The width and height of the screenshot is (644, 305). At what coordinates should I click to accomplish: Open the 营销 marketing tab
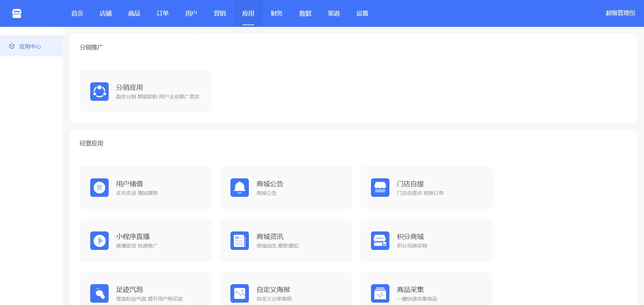click(x=220, y=13)
